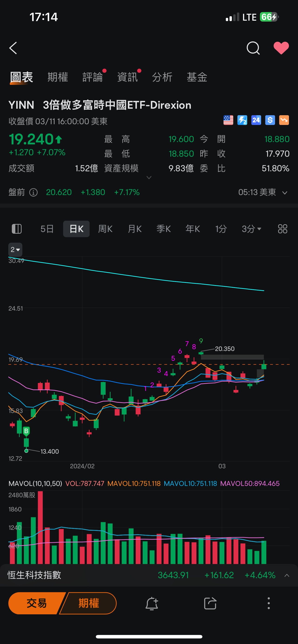The width and height of the screenshot is (298, 644).
Task: Tap the green TD sequence number 9
Action: pyautogui.click(x=201, y=341)
